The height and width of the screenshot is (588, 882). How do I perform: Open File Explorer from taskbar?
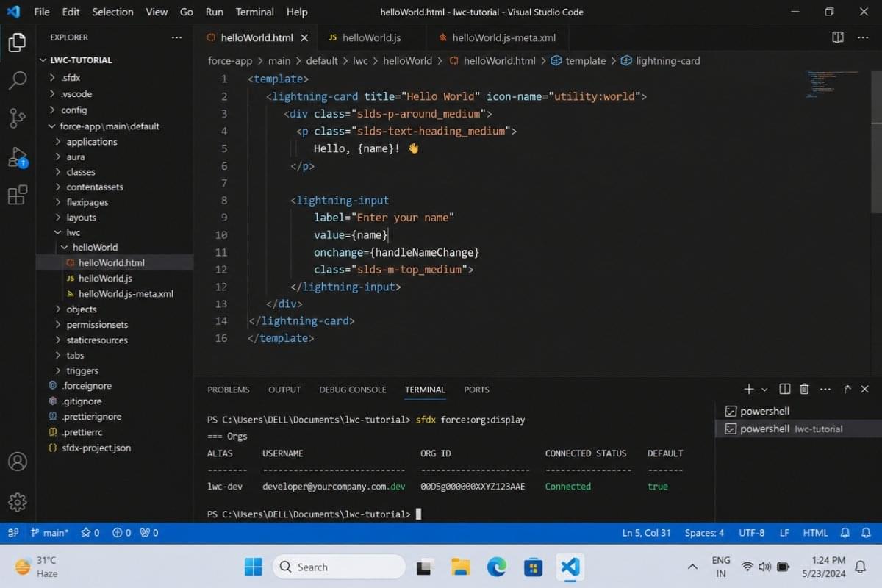point(461,567)
